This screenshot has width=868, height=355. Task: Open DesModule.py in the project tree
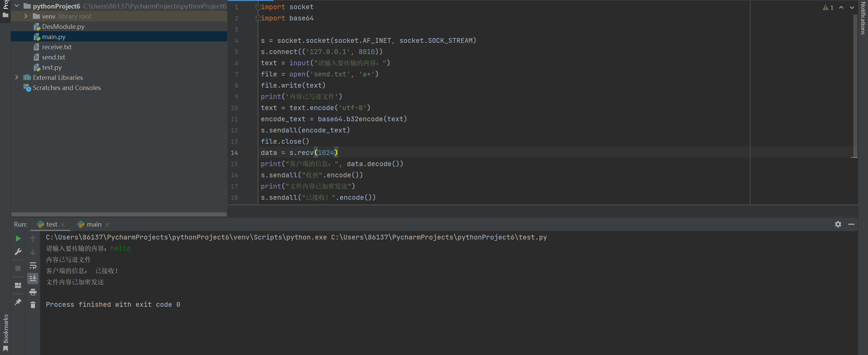63,26
